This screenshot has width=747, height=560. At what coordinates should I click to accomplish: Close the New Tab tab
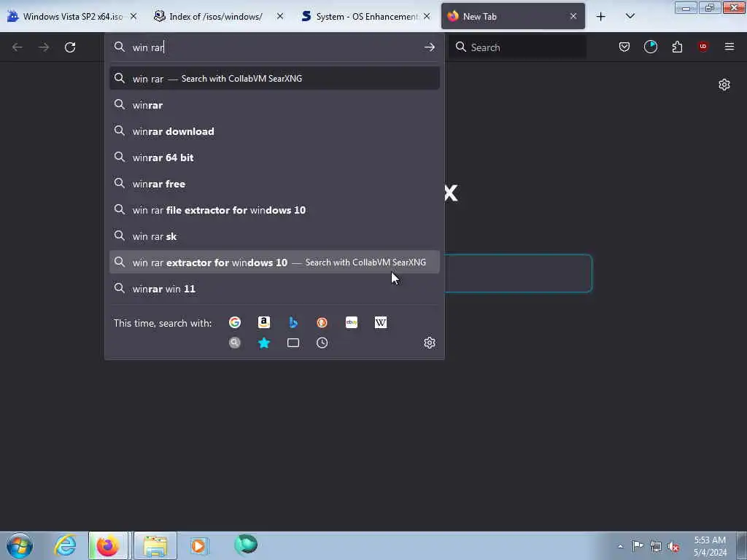point(573,16)
